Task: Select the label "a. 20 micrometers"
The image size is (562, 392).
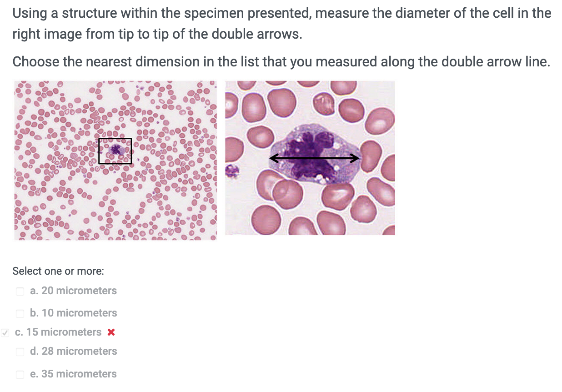Action: 74,291
